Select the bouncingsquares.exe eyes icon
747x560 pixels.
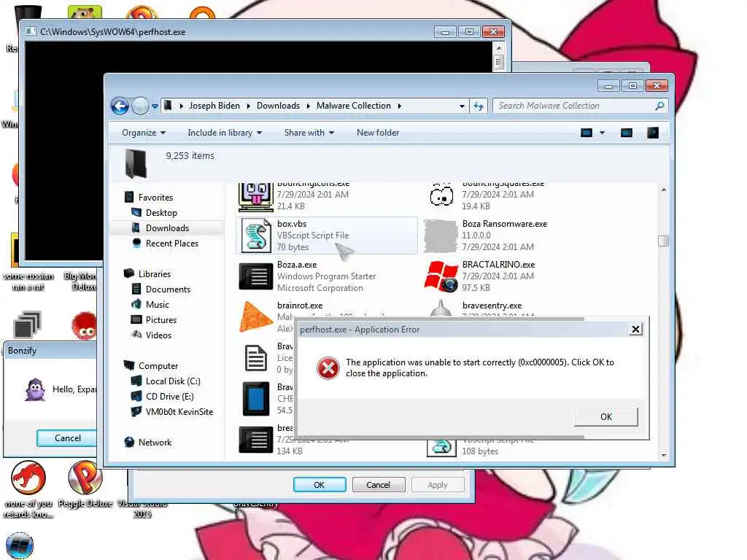(441, 195)
